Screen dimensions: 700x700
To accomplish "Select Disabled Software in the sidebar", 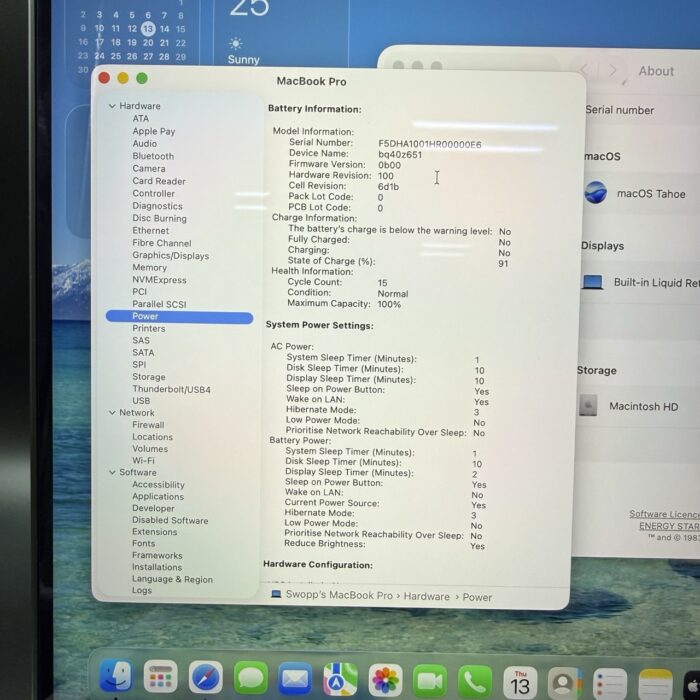I will [170, 520].
